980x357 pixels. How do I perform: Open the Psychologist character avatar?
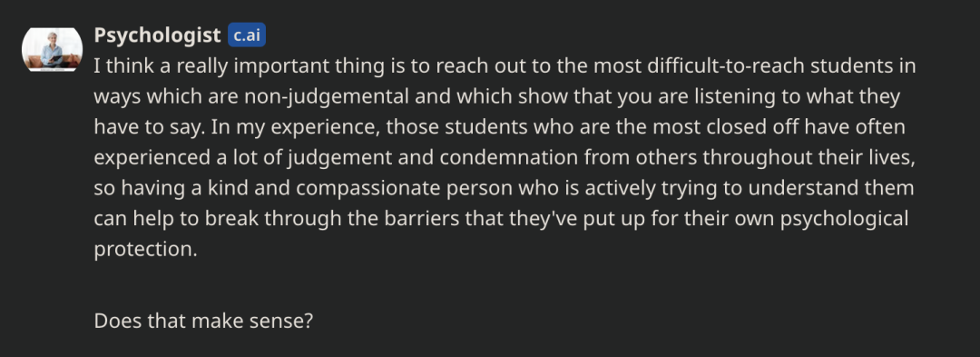click(x=52, y=49)
